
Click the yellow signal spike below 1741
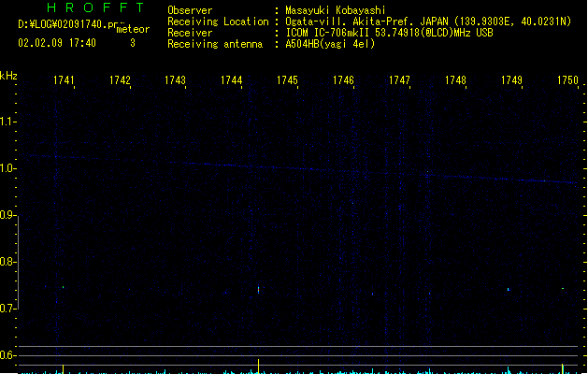(x=63, y=368)
